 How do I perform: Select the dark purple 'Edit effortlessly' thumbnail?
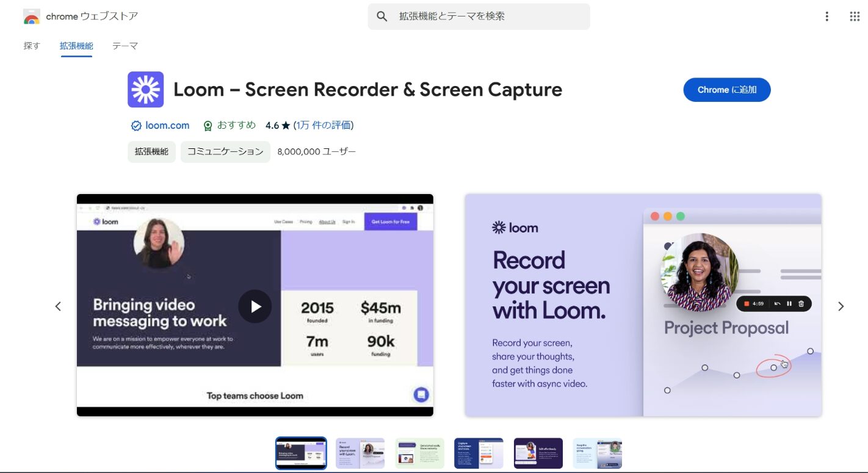pos(538,453)
